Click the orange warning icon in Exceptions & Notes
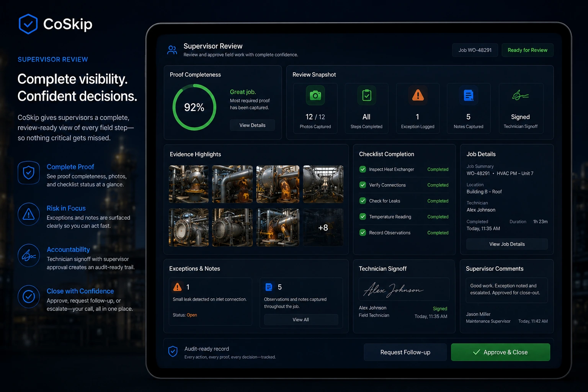This screenshot has height=392, width=588. [177, 287]
